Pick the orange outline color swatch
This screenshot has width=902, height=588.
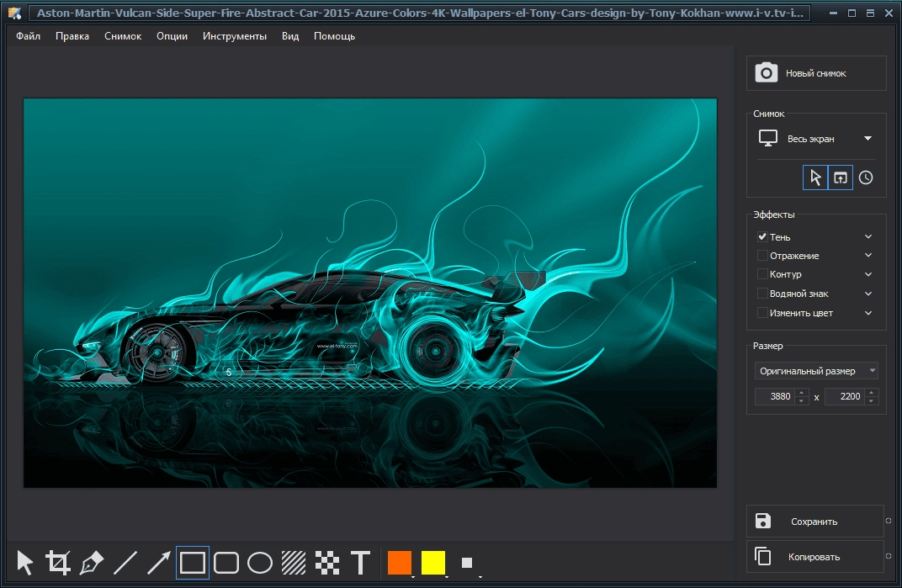point(399,563)
